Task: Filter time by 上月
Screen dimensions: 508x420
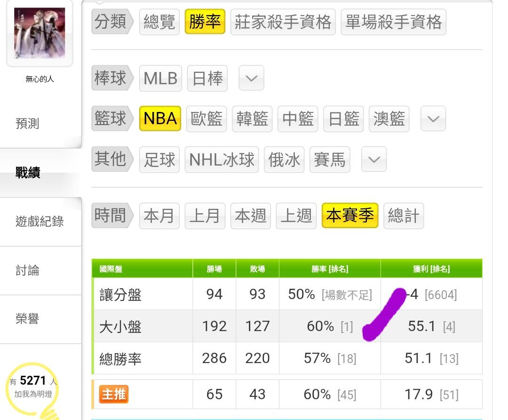Action: [205, 216]
